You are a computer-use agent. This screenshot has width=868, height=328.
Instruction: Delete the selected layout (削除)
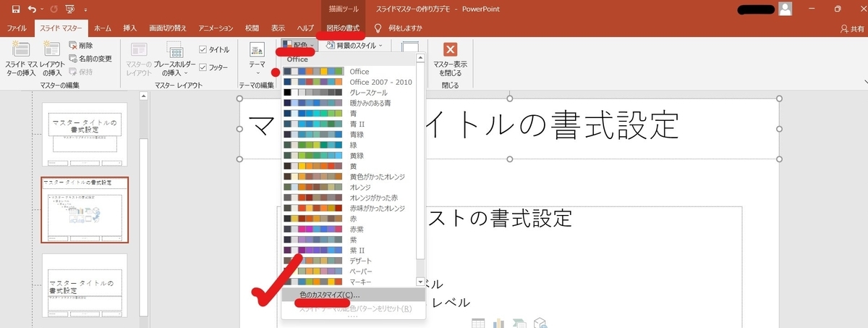[80, 46]
